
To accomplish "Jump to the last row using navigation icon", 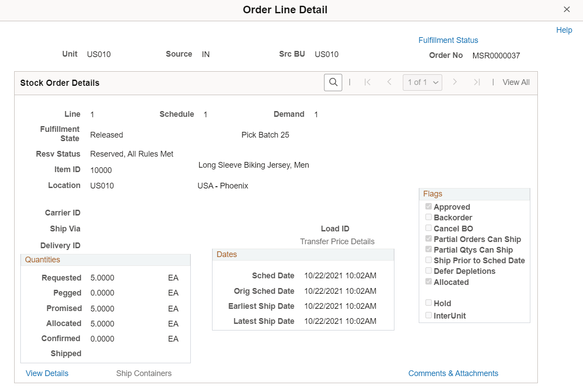I will coord(476,82).
